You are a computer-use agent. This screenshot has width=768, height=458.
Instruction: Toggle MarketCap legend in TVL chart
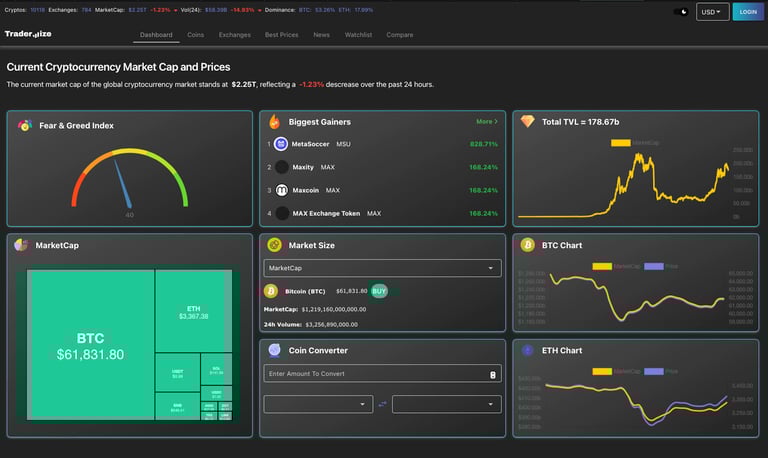pos(635,143)
